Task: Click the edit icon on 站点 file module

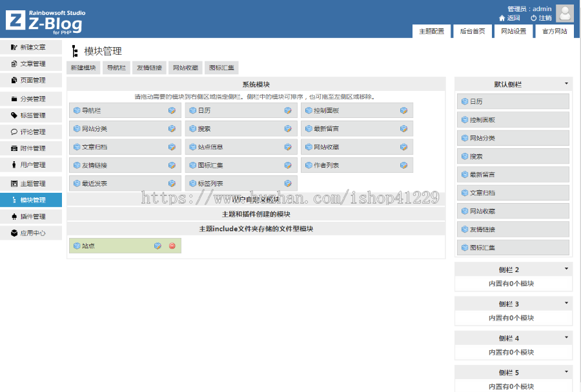Action: (158, 246)
